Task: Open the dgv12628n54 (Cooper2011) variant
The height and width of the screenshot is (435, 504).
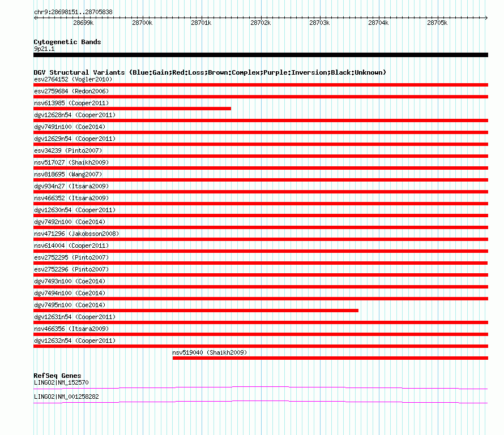Action: 75,115
